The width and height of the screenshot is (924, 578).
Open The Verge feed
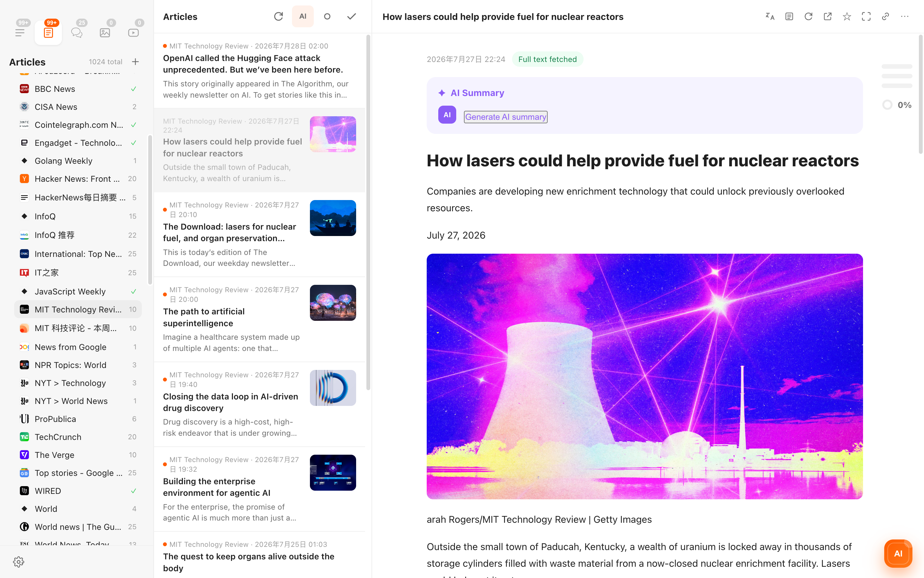pos(78,454)
